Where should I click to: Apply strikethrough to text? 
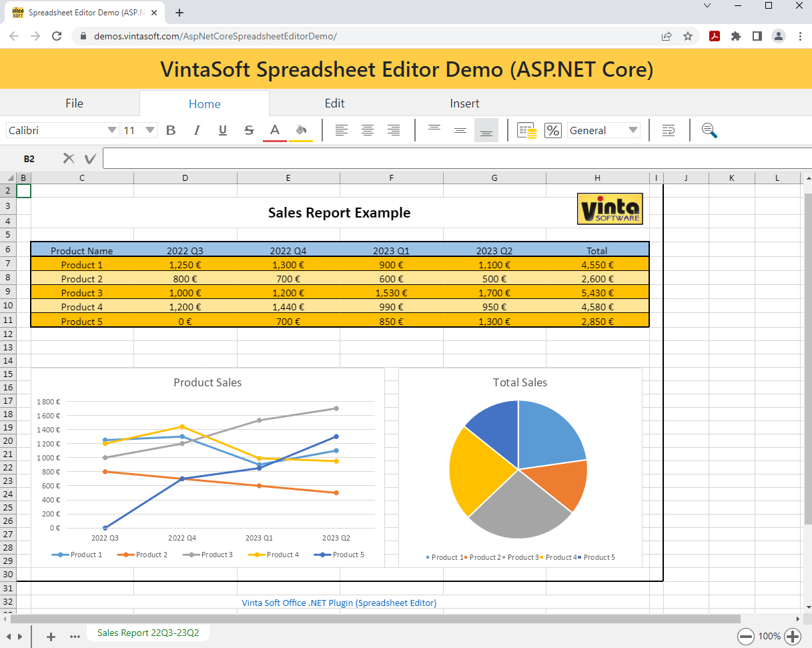(x=249, y=130)
